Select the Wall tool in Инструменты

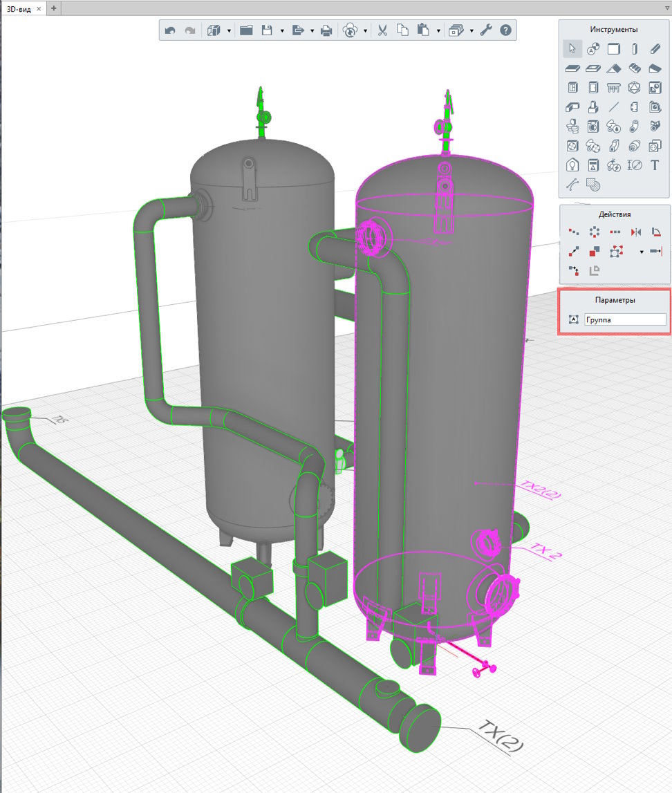[x=614, y=49]
